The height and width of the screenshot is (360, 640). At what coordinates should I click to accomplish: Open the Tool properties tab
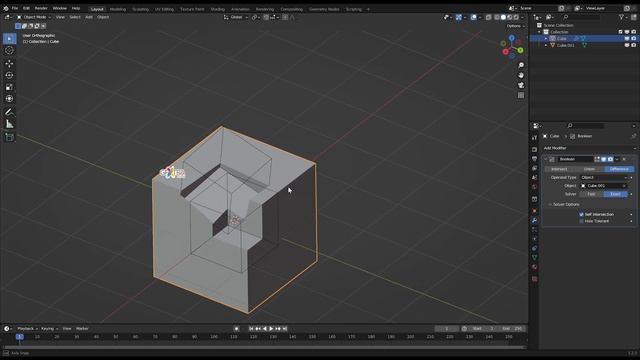click(535, 138)
